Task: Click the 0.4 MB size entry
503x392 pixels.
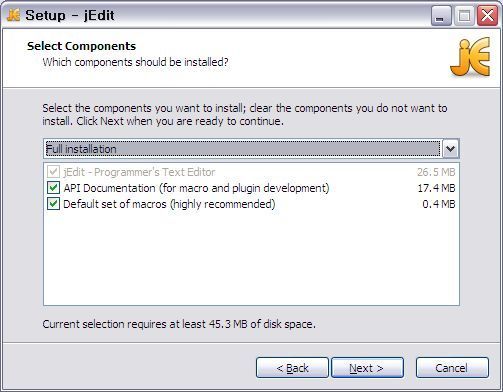Action: click(x=439, y=204)
